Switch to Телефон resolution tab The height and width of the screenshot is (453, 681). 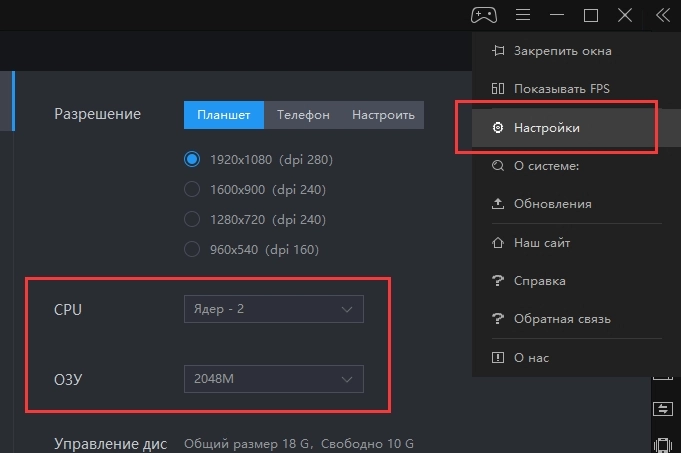[303, 115]
